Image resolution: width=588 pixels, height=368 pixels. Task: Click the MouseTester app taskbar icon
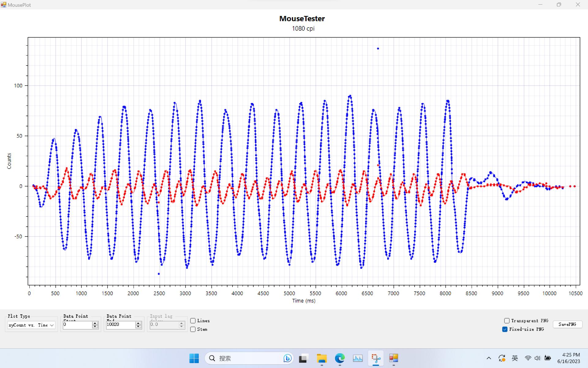[394, 358]
